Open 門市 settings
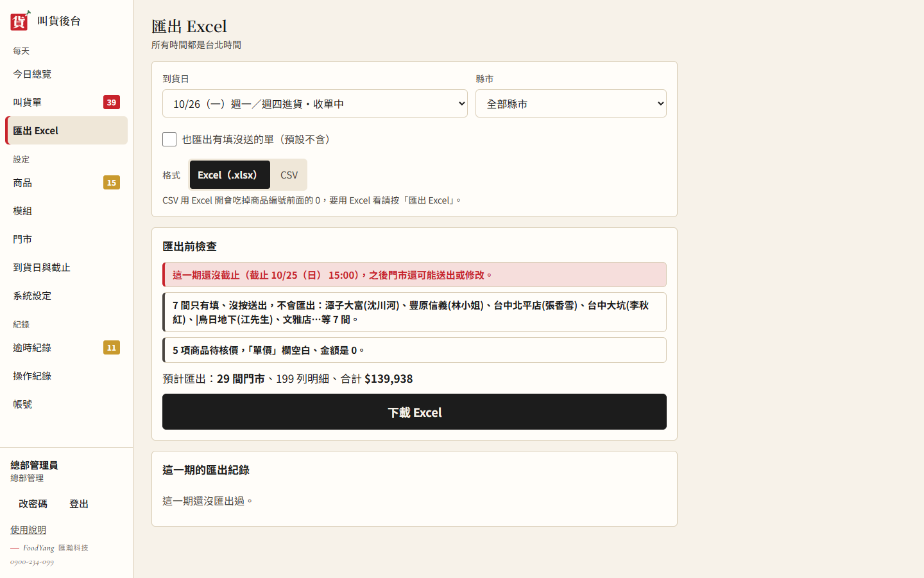The width and height of the screenshot is (924, 578). coord(66,239)
